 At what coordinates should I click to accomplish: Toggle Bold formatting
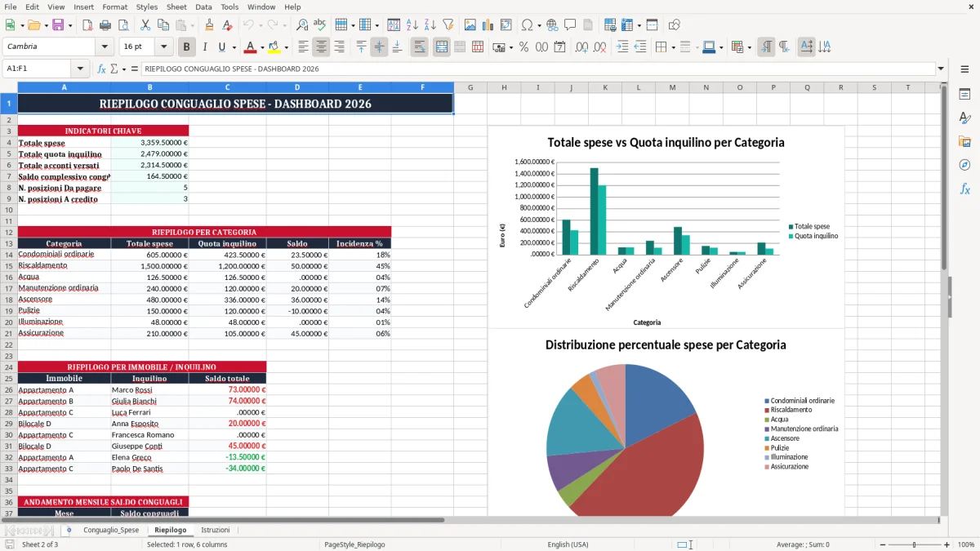coord(186,47)
